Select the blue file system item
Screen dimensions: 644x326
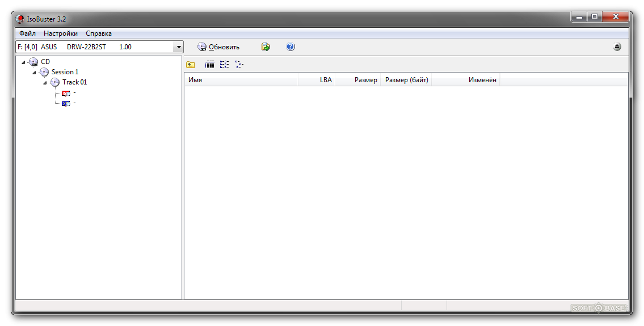66,103
